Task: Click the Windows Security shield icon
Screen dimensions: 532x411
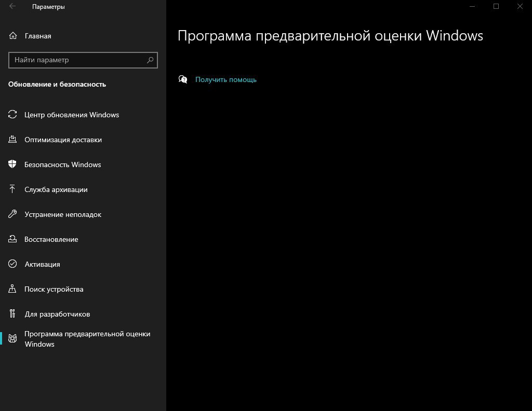Action: 12,165
